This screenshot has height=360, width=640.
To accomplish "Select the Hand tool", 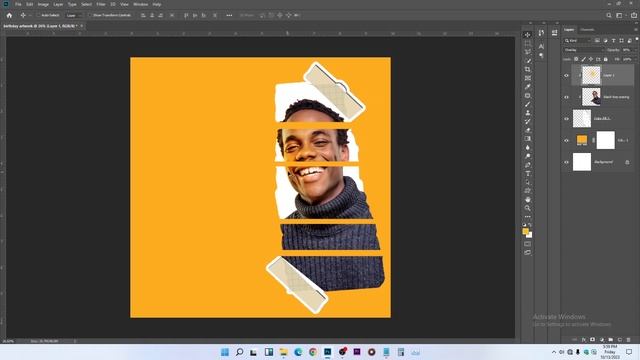I will [x=527, y=199].
